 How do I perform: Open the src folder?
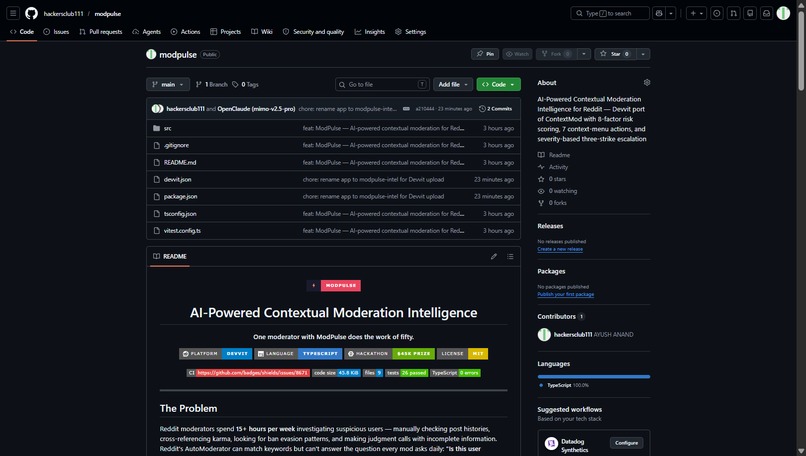[168, 129]
